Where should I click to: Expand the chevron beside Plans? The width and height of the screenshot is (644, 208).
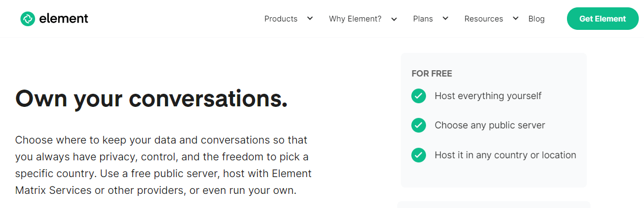[445, 18]
